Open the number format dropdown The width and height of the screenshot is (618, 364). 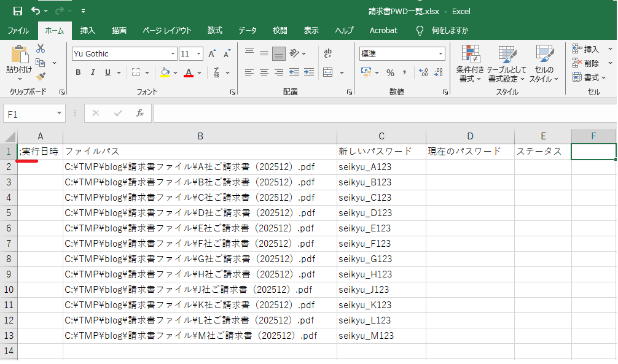(x=440, y=54)
